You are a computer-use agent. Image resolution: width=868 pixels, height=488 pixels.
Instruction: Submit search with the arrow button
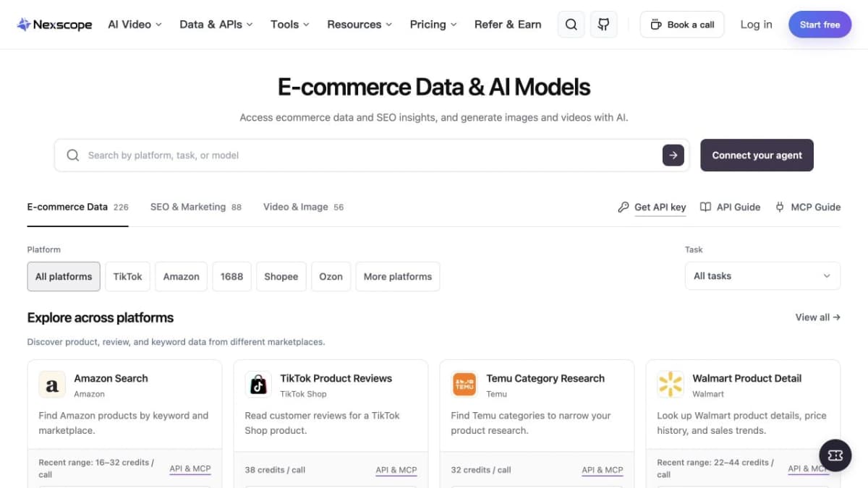tap(673, 155)
